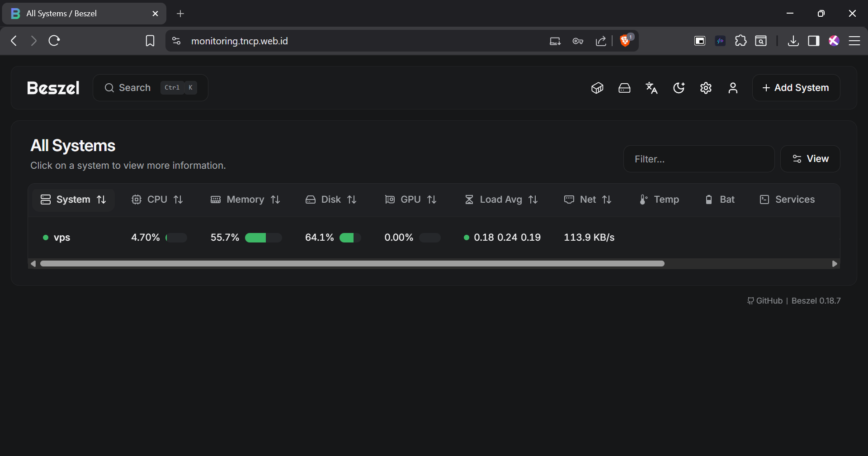The image size is (868, 456).
Task: Open the S.M.A.R.T. disk drive icon
Action: [624, 88]
